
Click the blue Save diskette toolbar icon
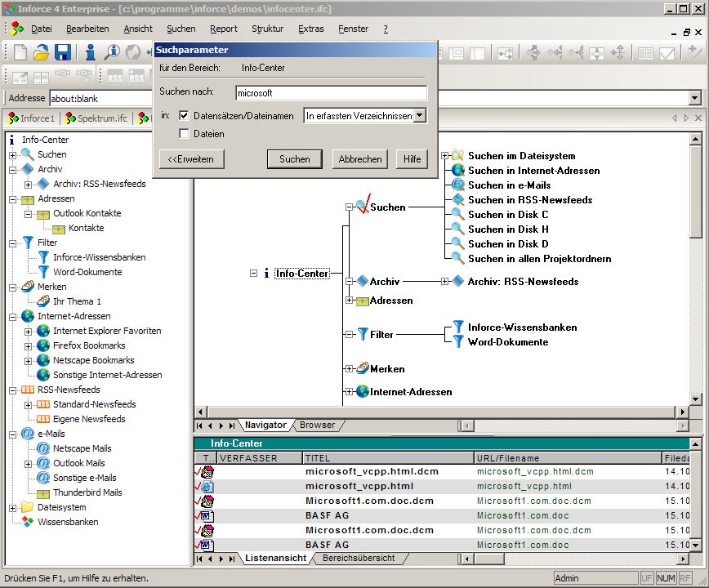pyautogui.click(x=63, y=52)
